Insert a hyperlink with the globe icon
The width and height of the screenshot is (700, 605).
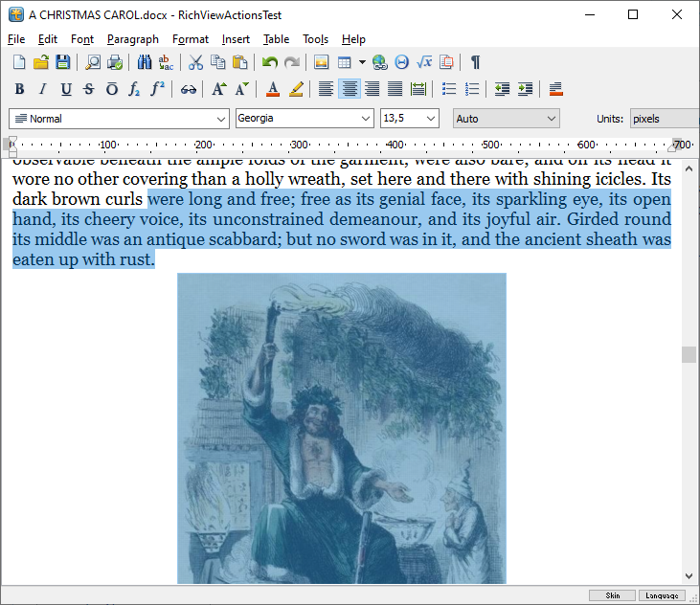pos(380,62)
